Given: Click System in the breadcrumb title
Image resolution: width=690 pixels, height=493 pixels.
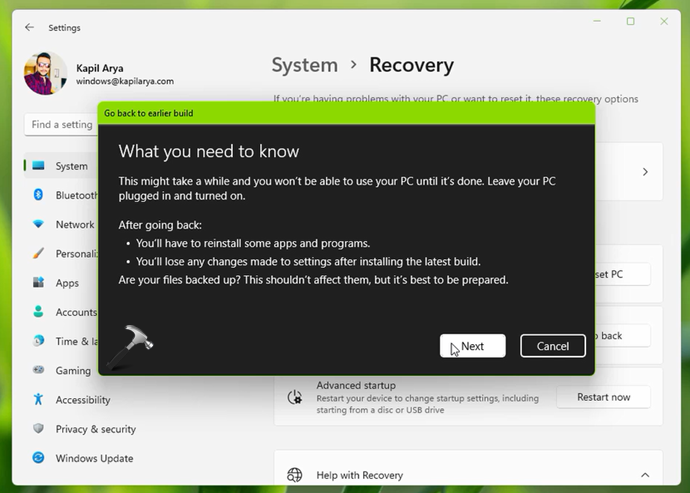Looking at the screenshot, I should click(x=304, y=65).
